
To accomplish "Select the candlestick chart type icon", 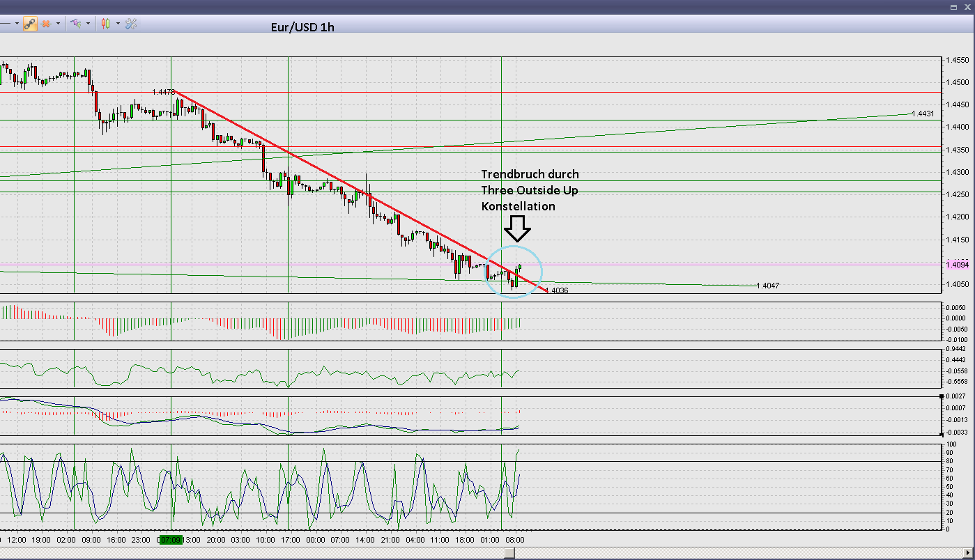I will [x=106, y=24].
